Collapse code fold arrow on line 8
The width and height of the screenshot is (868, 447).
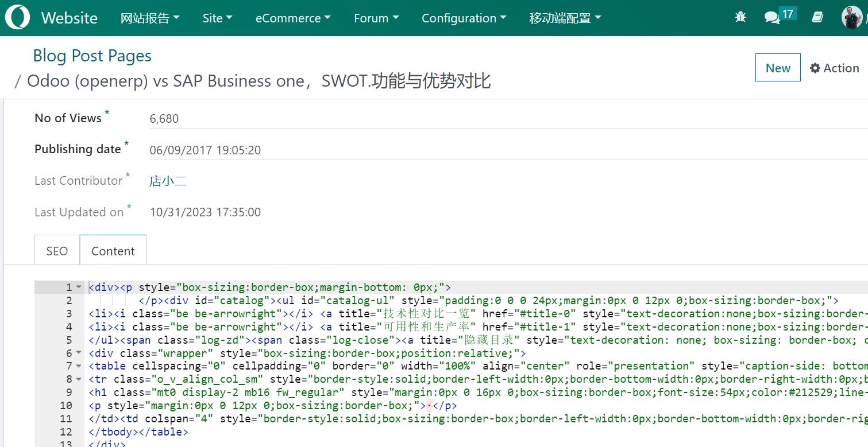tap(79, 379)
